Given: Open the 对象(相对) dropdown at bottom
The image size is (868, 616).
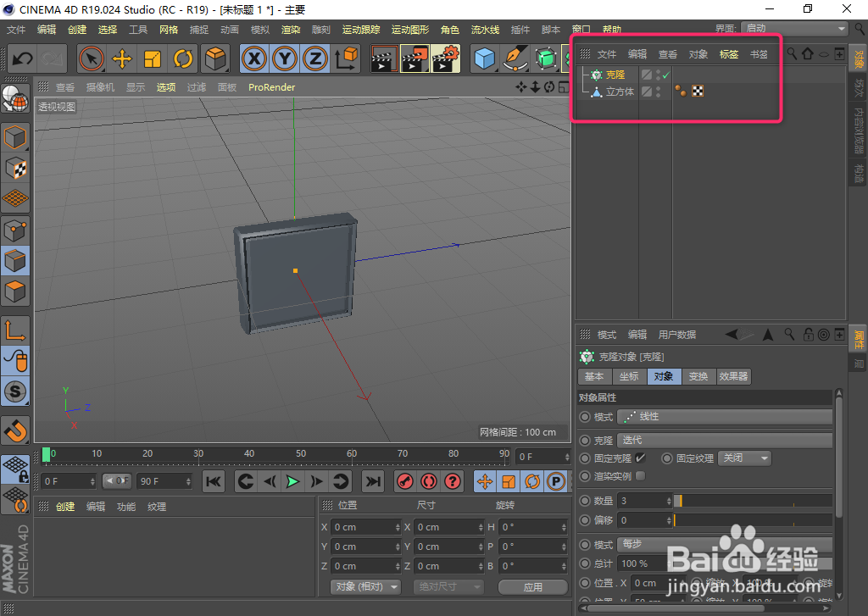Looking at the screenshot, I should pos(364,586).
